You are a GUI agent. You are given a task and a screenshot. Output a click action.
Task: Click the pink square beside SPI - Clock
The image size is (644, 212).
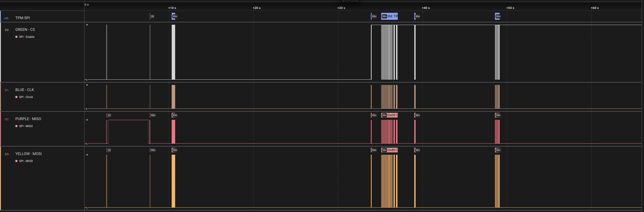[x=17, y=97]
